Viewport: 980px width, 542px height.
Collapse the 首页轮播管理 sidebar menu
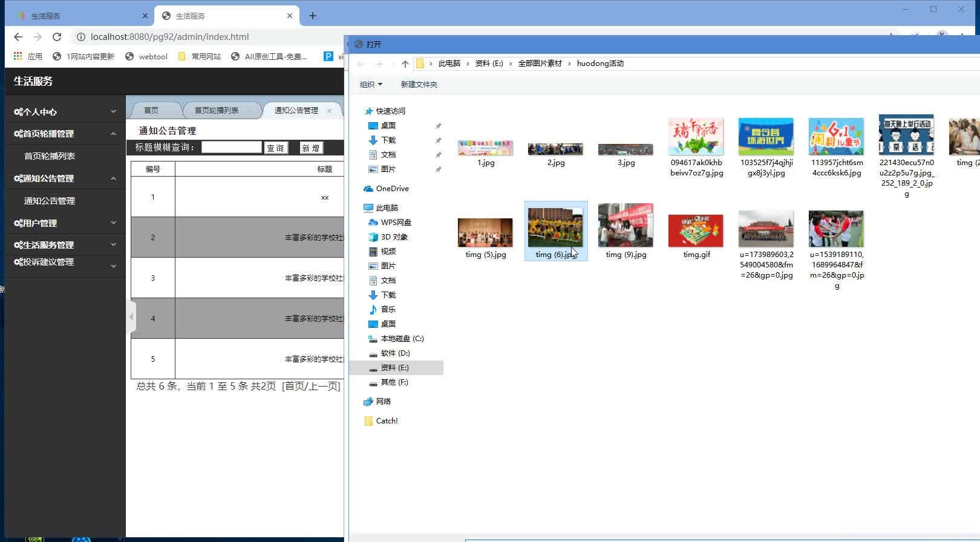65,134
